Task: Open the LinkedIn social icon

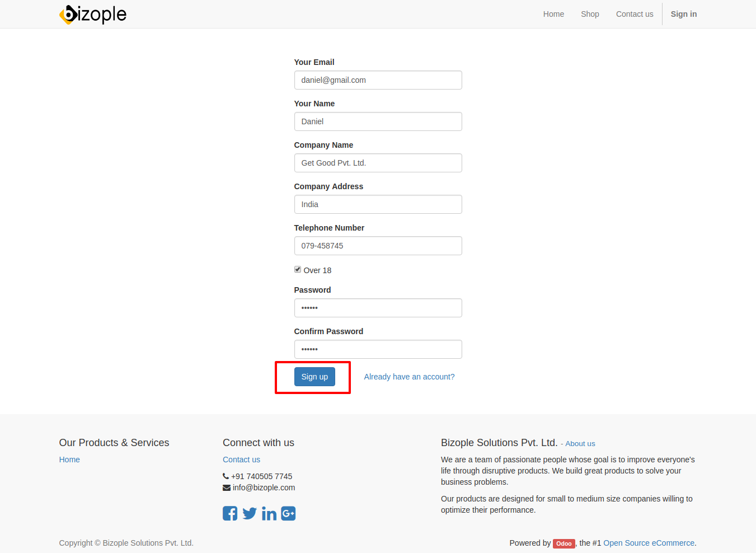Action: pyautogui.click(x=269, y=513)
